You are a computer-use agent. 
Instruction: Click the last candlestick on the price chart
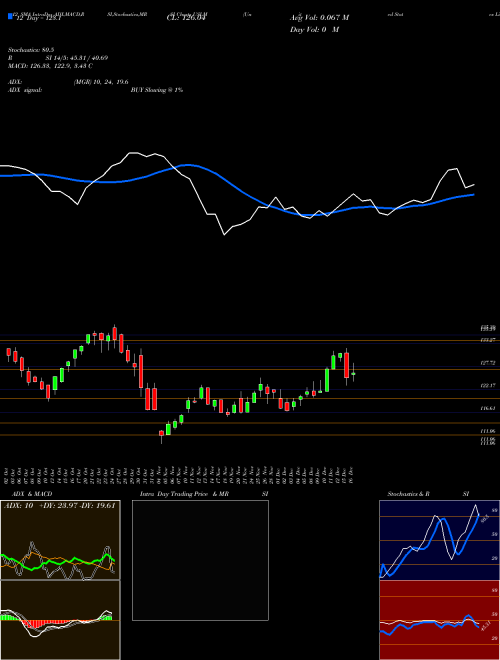pos(354,373)
